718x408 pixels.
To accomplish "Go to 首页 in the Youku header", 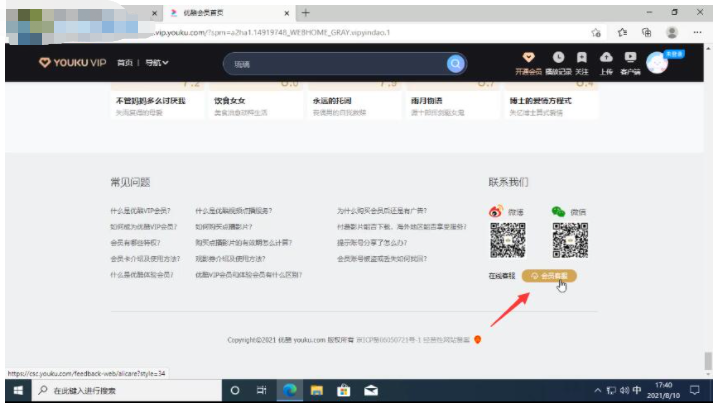I will [125, 63].
